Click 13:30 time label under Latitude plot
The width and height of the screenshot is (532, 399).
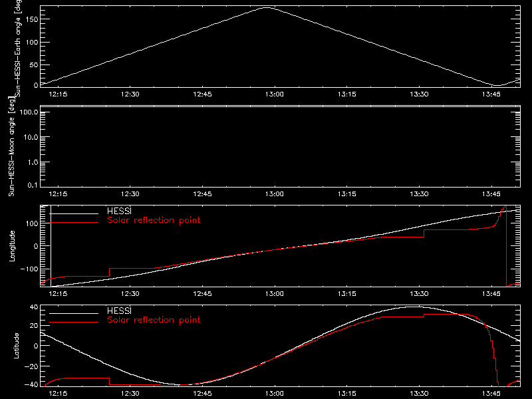coord(419,394)
